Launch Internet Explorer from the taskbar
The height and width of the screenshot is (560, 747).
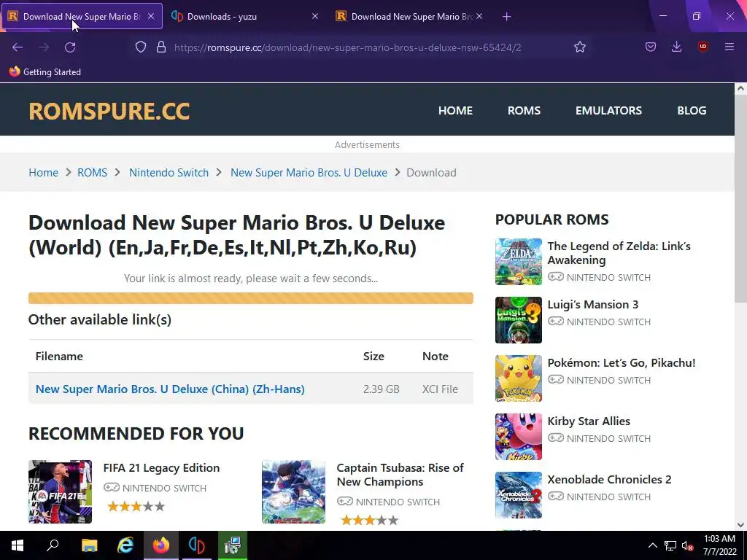(x=125, y=545)
